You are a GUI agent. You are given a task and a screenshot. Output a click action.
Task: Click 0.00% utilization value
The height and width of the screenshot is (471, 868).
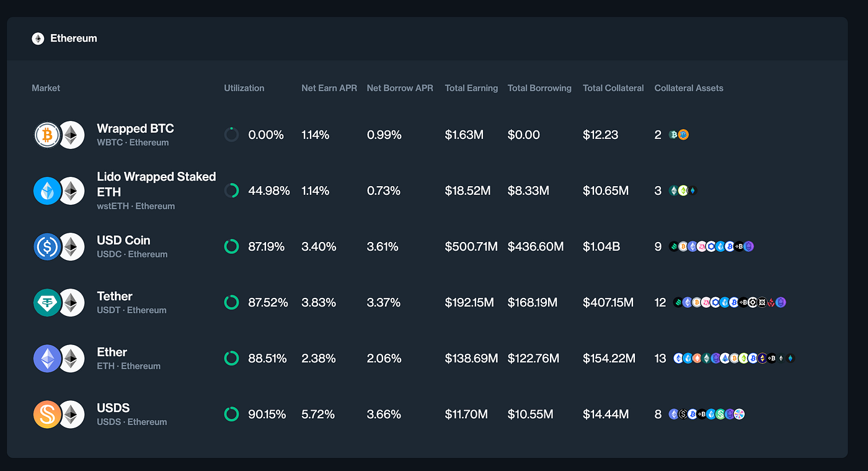click(266, 135)
